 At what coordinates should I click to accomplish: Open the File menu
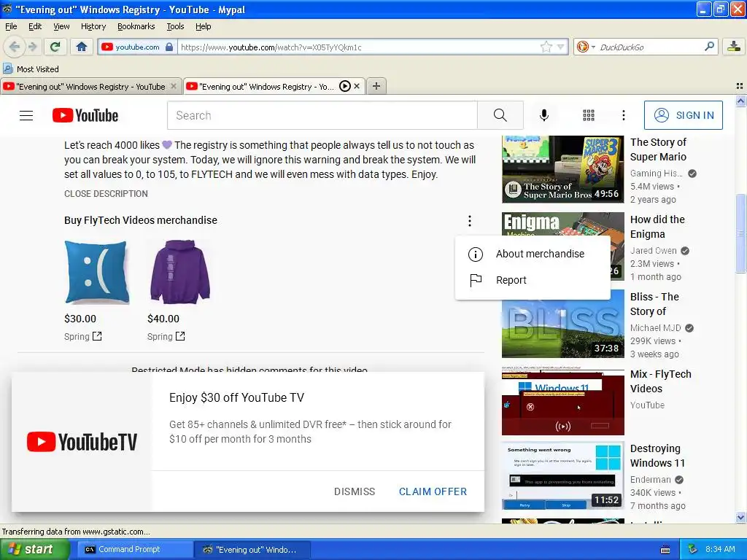coord(11,26)
